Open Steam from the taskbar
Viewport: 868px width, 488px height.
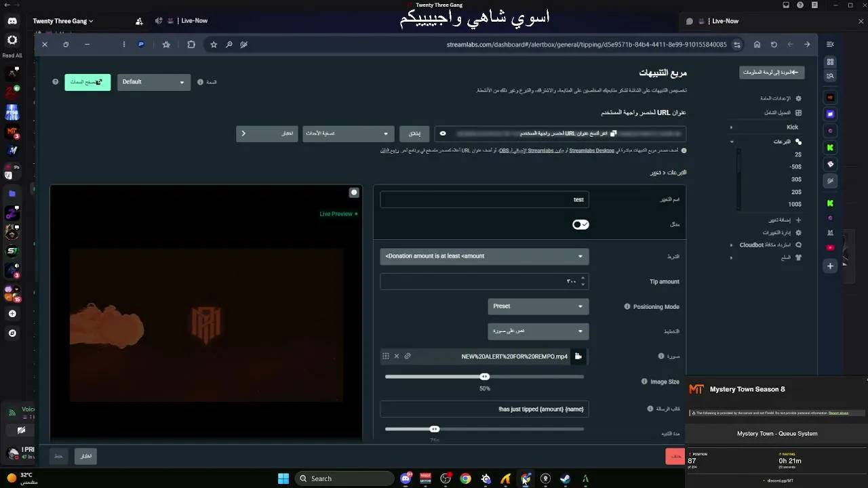pos(565,479)
